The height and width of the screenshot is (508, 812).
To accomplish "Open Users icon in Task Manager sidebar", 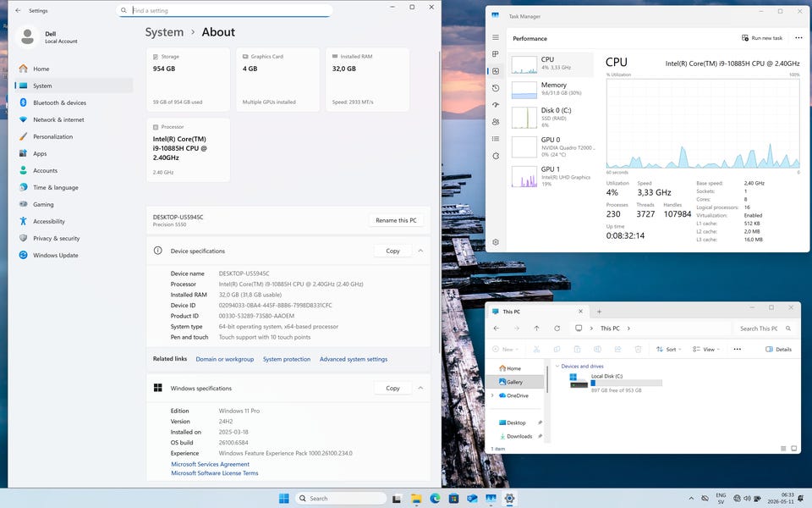I will (x=496, y=122).
